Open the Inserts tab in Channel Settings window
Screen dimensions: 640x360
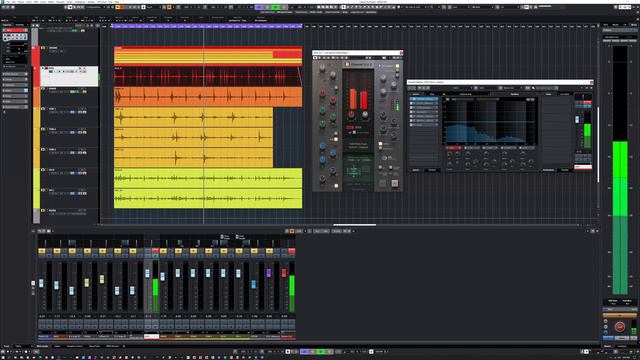(x=416, y=94)
